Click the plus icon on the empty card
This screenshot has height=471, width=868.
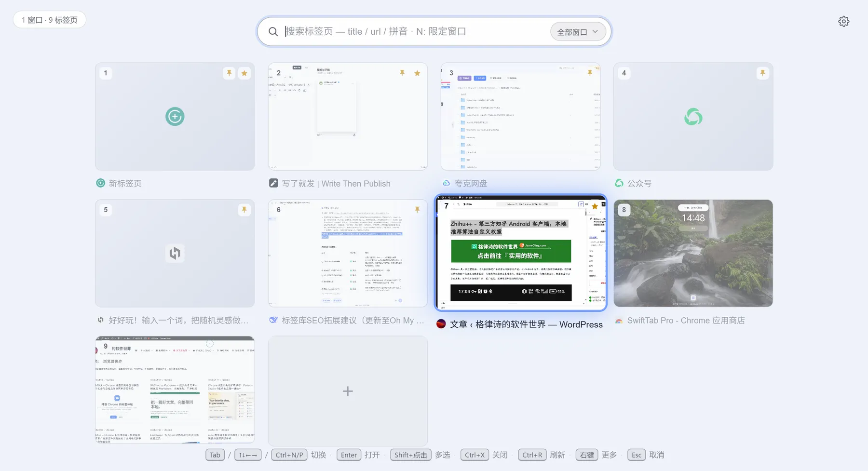348,391
